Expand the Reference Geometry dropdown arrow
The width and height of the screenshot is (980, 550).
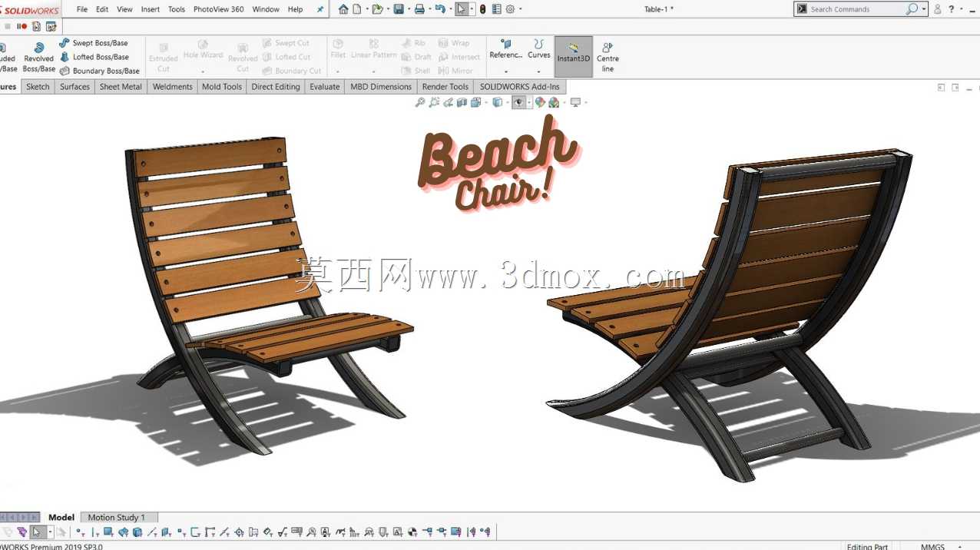click(x=506, y=71)
